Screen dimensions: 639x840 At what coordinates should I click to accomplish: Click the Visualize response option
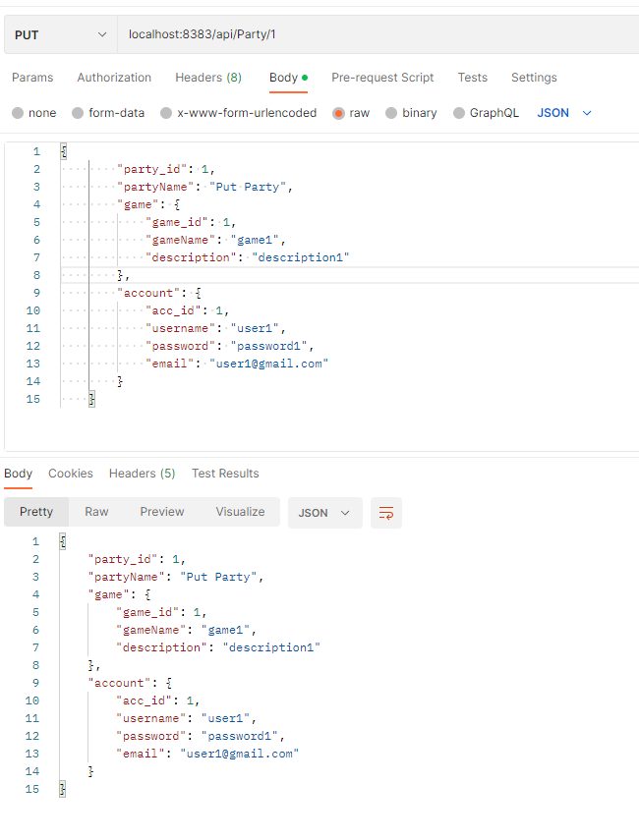click(240, 512)
